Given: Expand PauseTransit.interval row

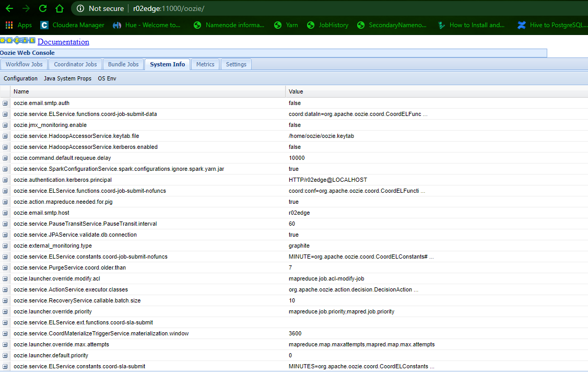Looking at the screenshot, I should (x=5, y=224).
